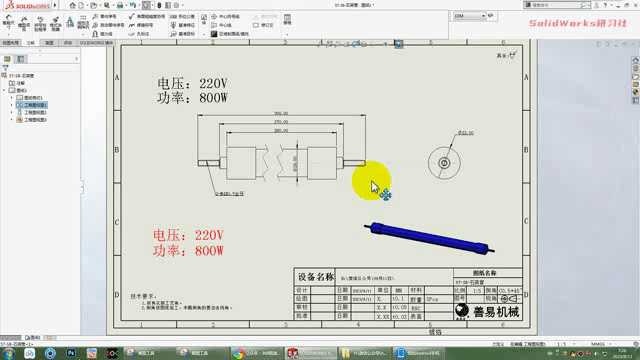Apply Area Hatch/Fill
Image resolution: width=640 pixels, height=360 pixels.
(x=229, y=34)
